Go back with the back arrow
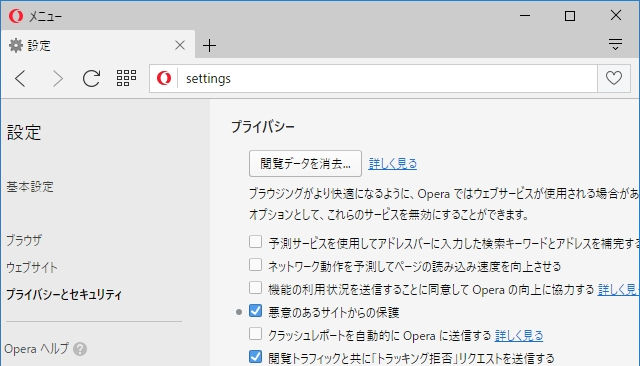The width and height of the screenshot is (640, 366). pos(21,78)
